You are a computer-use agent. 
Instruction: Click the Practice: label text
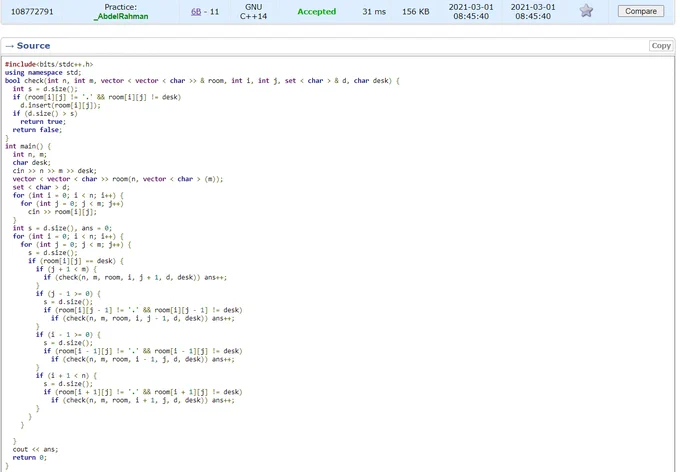tap(121, 7)
